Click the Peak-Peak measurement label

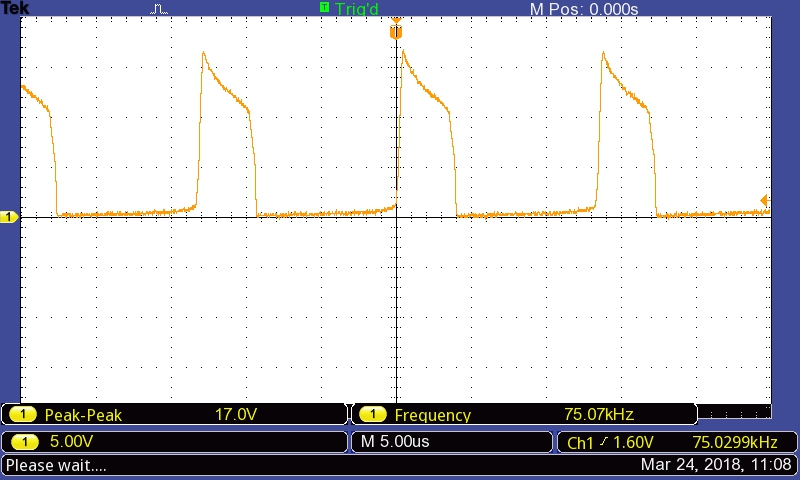pos(83,415)
